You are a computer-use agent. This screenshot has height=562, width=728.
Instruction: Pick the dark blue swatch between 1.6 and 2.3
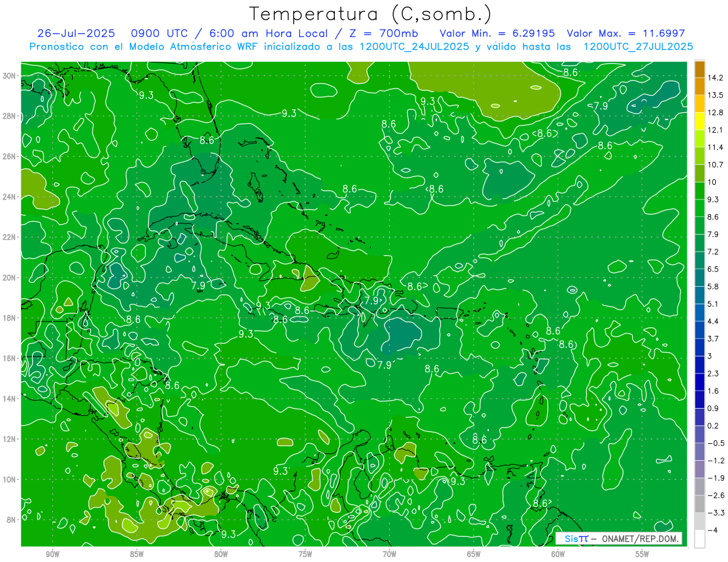(x=699, y=383)
